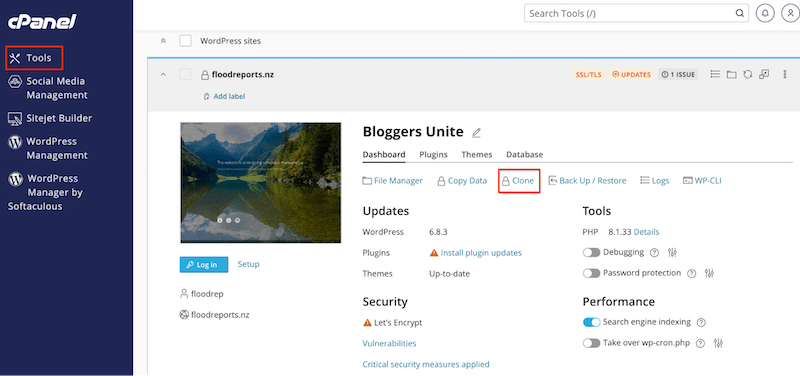Open File Manager link
Viewport: 800px width, 376px height.
[392, 181]
